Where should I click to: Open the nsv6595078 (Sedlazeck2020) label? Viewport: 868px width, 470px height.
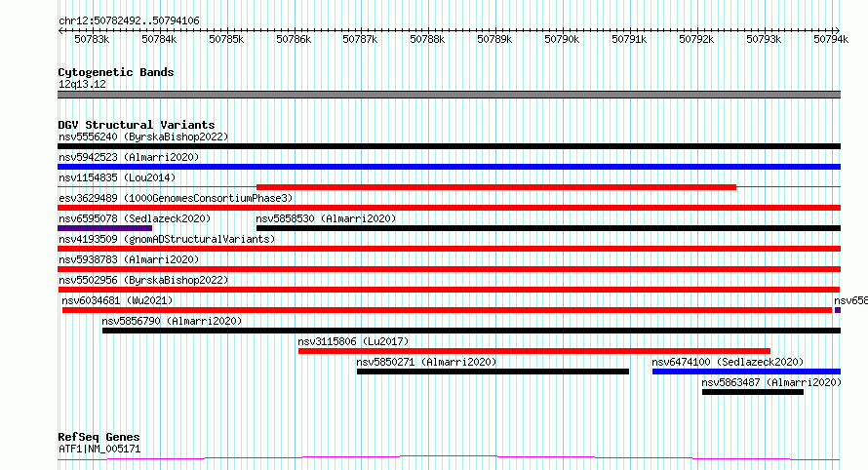tap(135, 218)
